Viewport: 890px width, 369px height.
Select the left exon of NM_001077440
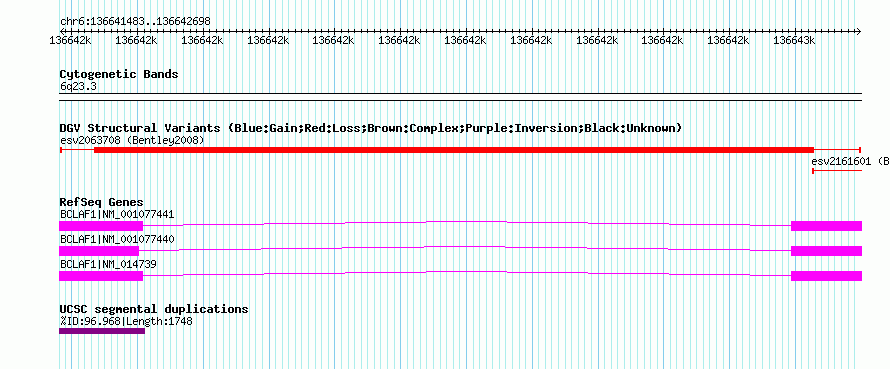click(x=99, y=251)
